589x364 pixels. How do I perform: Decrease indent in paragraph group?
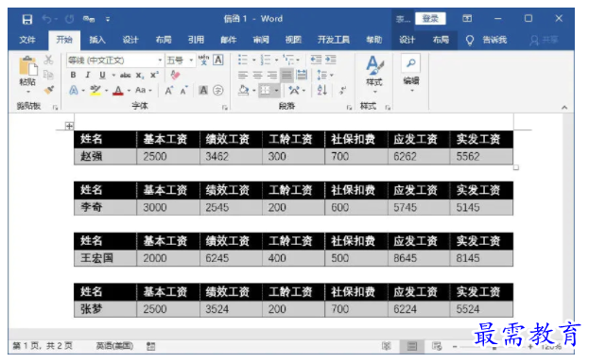pyautogui.click(x=316, y=60)
